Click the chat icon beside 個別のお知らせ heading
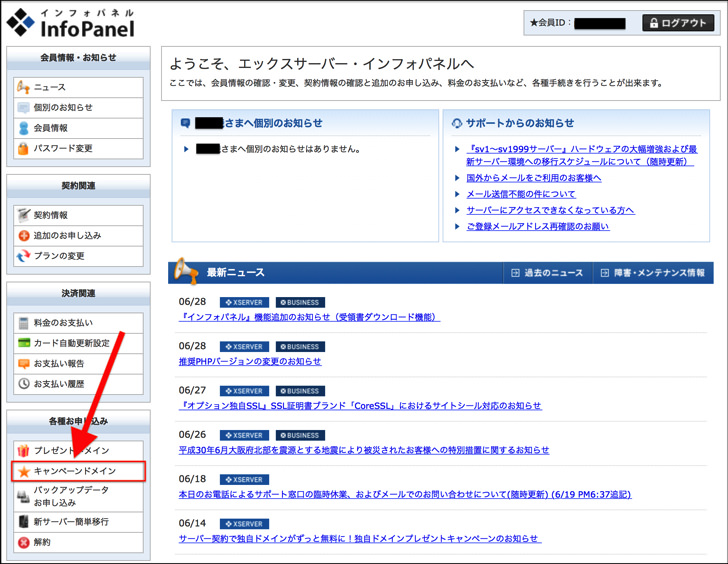Image resolution: width=728 pixels, height=564 pixels. (185, 123)
